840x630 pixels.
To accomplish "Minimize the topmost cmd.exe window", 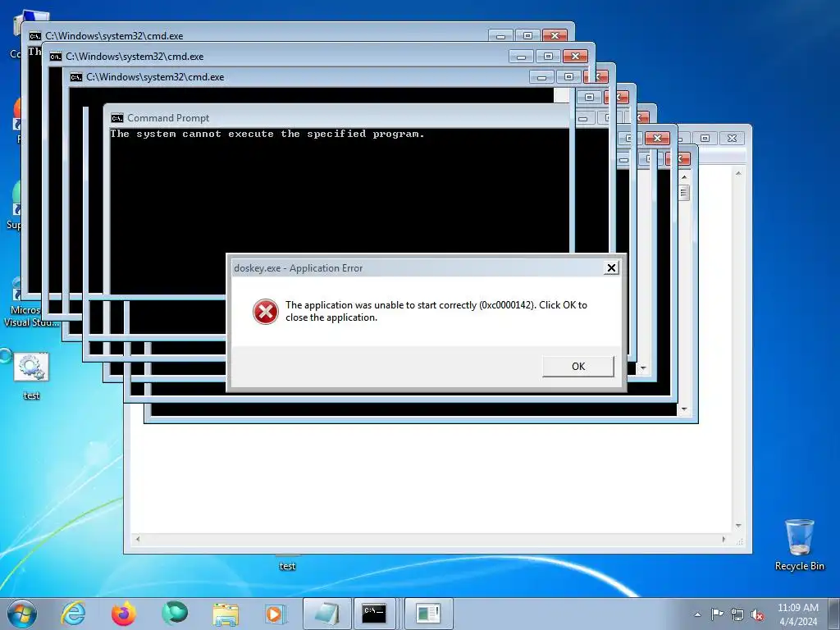I will coord(500,36).
